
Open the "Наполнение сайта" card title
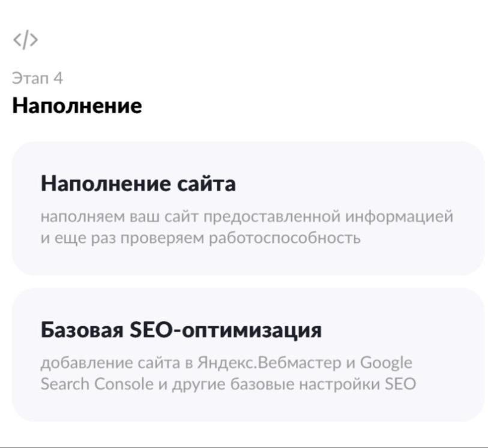tap(138, 184)
